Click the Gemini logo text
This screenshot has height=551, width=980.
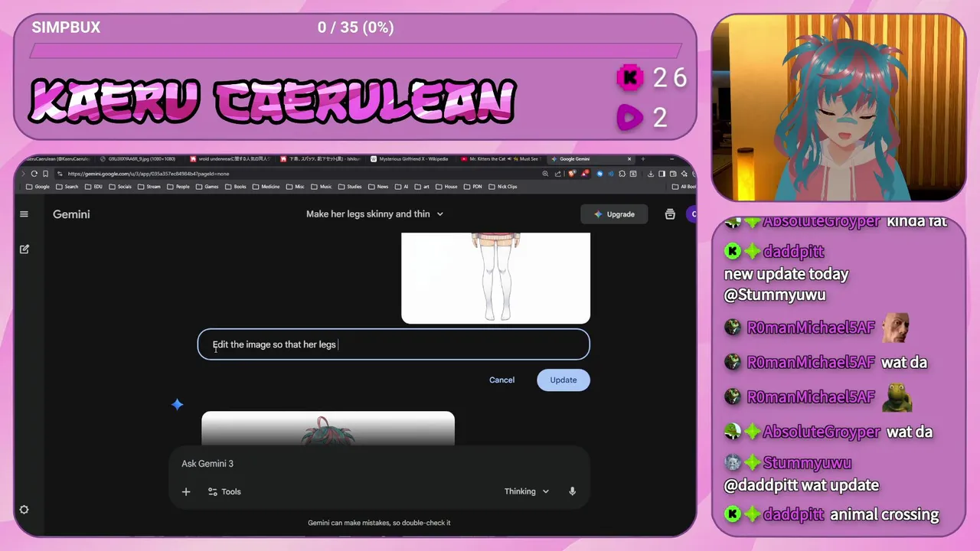tap(71, 214)
